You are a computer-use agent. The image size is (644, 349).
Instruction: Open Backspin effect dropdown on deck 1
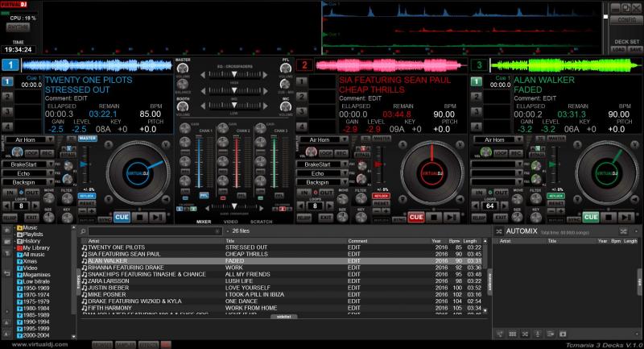click(50, 182)
